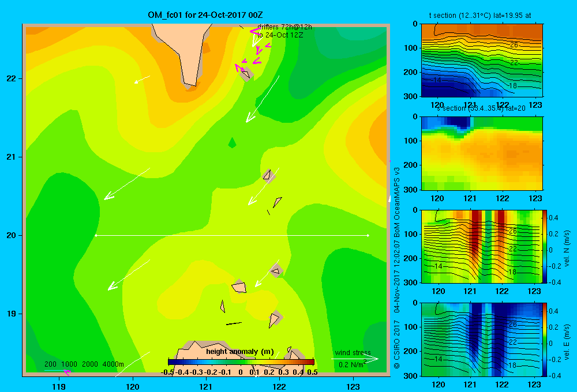Click the 'height anomaly (m)' legend title

pyautogui.click(x=240, y=352)
